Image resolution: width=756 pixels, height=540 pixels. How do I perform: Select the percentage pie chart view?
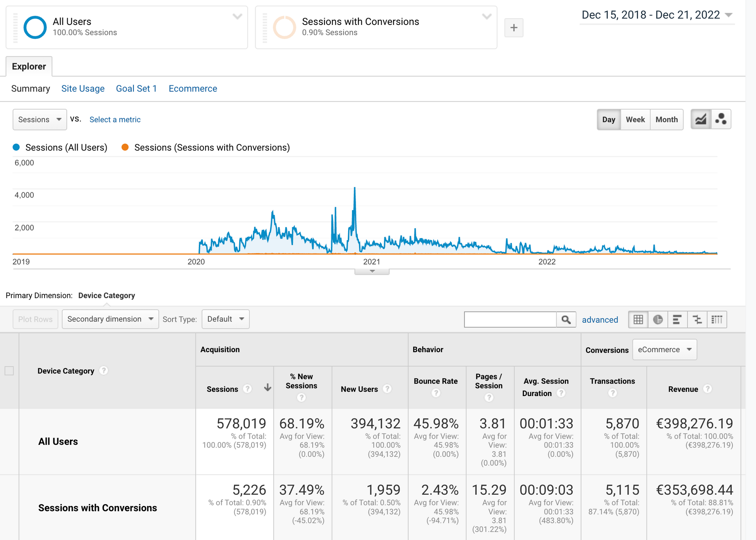[x=658, y=320]
